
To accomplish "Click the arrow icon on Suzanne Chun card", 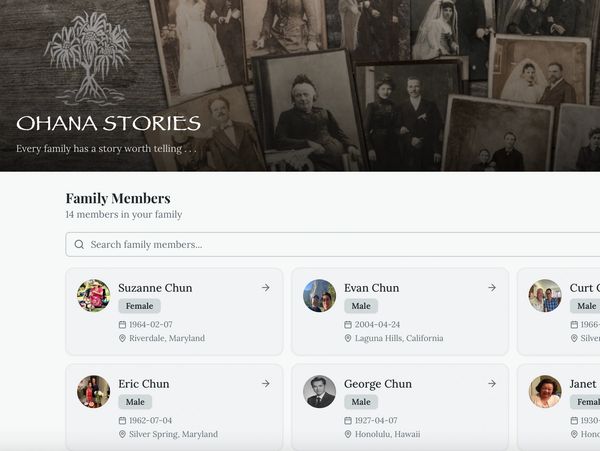I will (x=266, y=288).
